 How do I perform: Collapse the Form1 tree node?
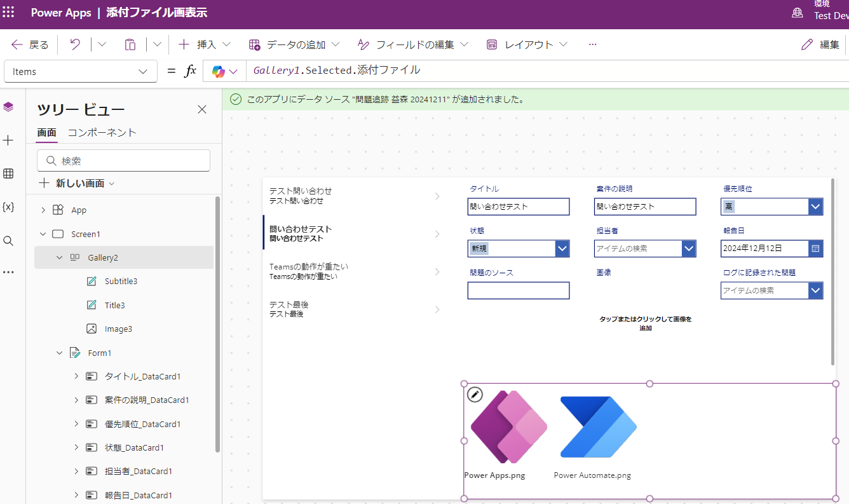point(60,353)
